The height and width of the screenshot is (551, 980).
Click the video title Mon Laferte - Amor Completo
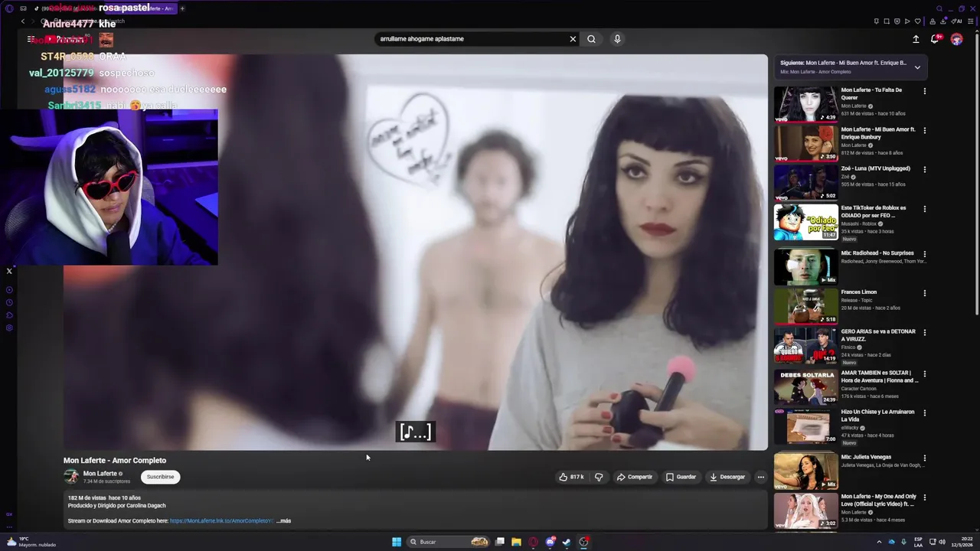(x=115, y=461)
